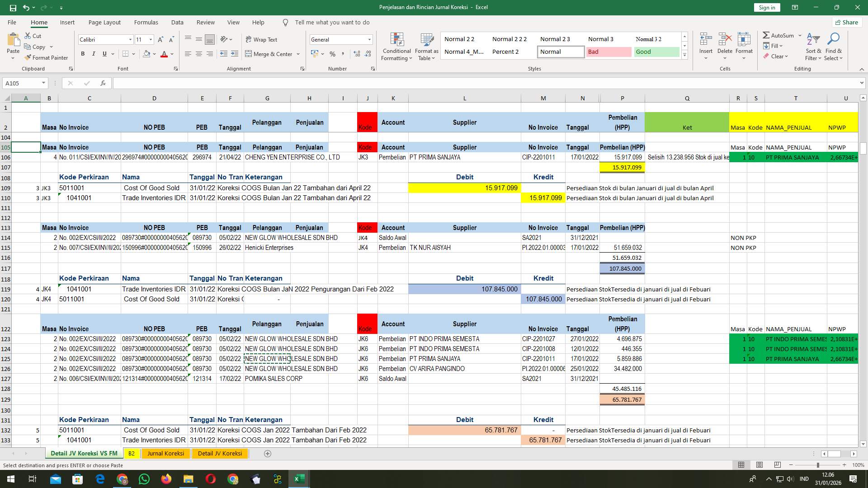The height and width of the screenshot is (488, 868).
Task: Select the Format Painter tool
Action: (x=47, y=57)
